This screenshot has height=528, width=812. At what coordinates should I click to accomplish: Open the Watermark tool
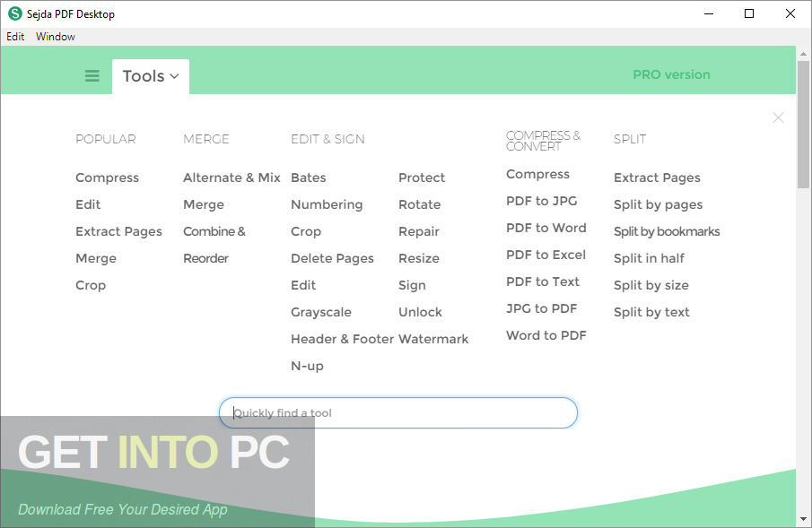click(x=433, y=339)
